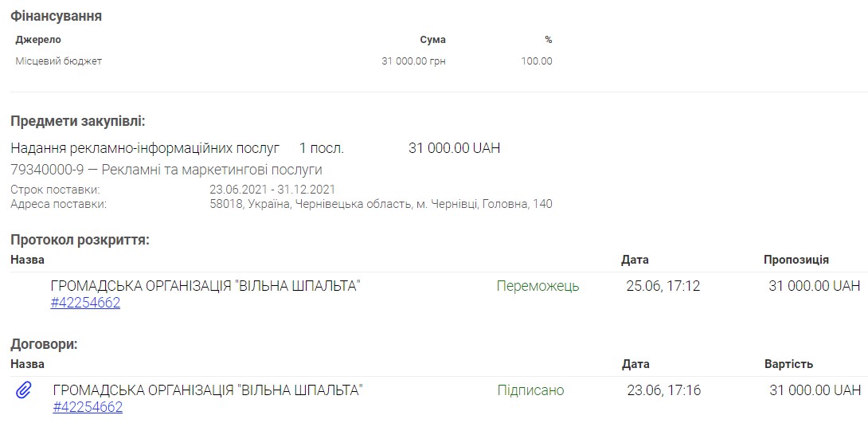
Task: Click delivery period 23.06.2021 - 31.12.2021
Action: click(x=272, y=190)
